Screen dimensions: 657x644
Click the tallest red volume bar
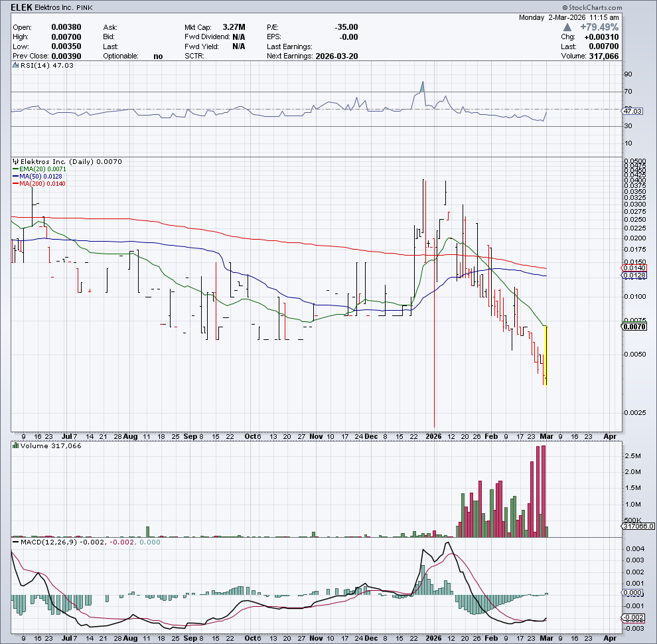[x=544, y=491]
